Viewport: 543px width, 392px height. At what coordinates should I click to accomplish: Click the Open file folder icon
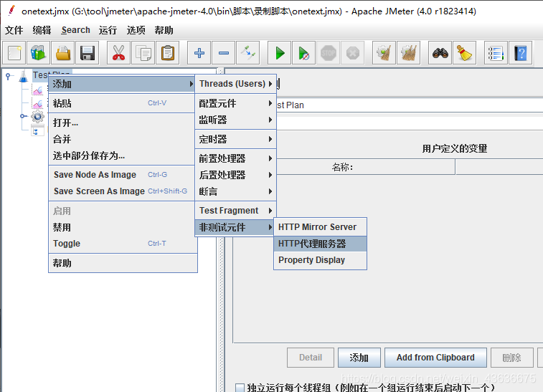pyautogui.click(x=63, y=53)
